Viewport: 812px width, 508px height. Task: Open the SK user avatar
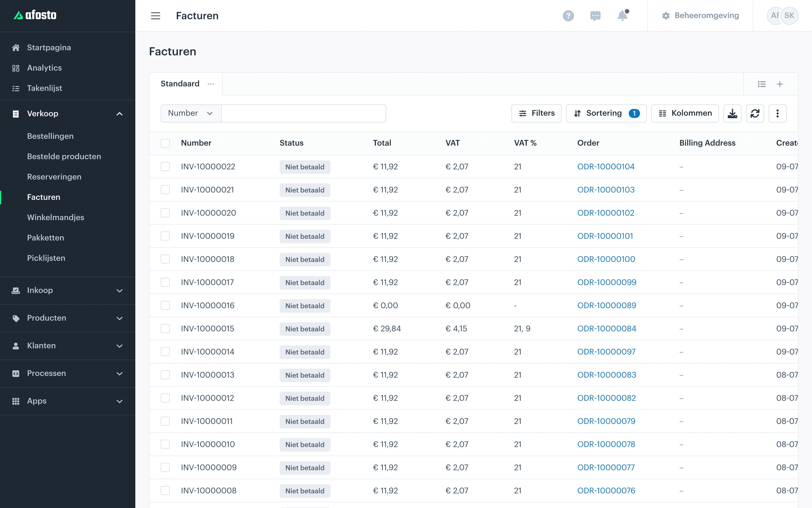pos(789,15)
